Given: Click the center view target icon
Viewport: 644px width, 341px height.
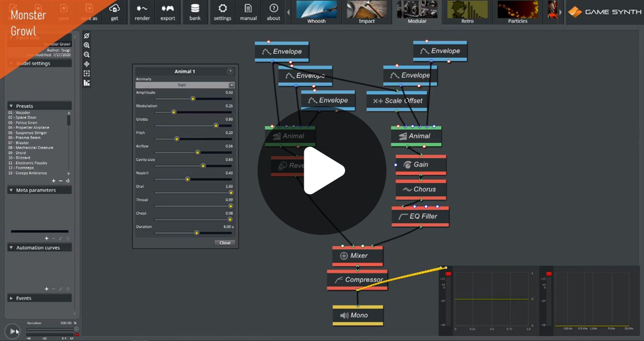Looking at the screenshot, I should click(87, 64).
